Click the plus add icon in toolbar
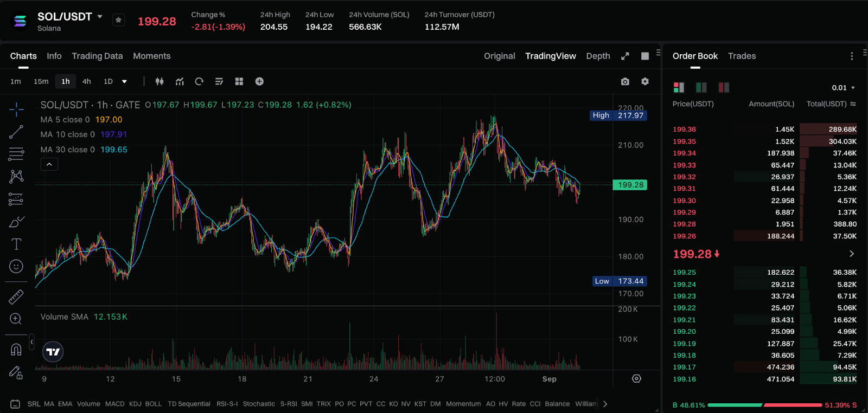The image size is (868, 413). point(259,81)
